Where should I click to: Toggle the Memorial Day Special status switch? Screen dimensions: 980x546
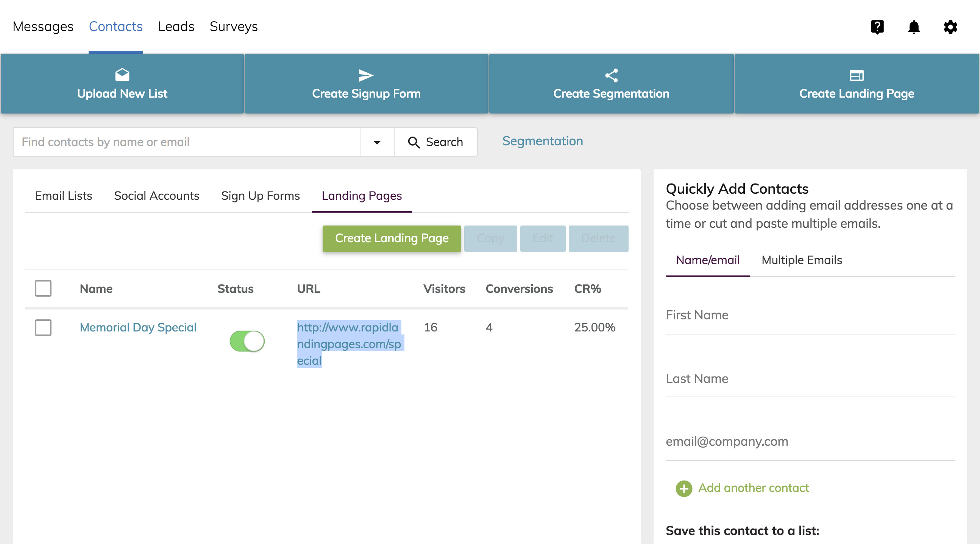coord(247,341)
